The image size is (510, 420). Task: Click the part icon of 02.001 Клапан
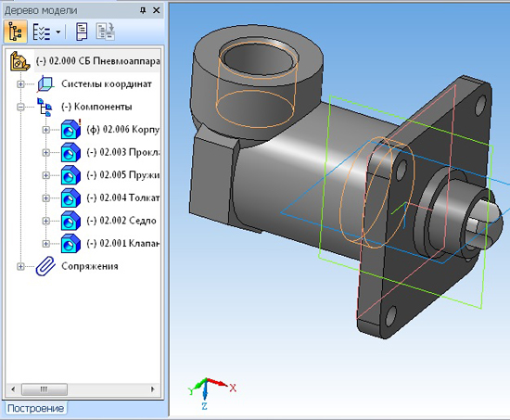(x=70, y=243)
